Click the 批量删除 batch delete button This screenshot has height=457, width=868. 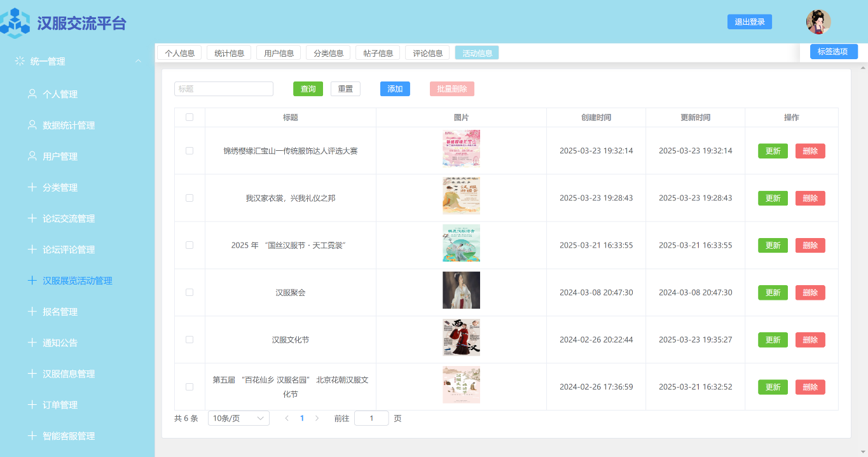(x=452, y=88)
